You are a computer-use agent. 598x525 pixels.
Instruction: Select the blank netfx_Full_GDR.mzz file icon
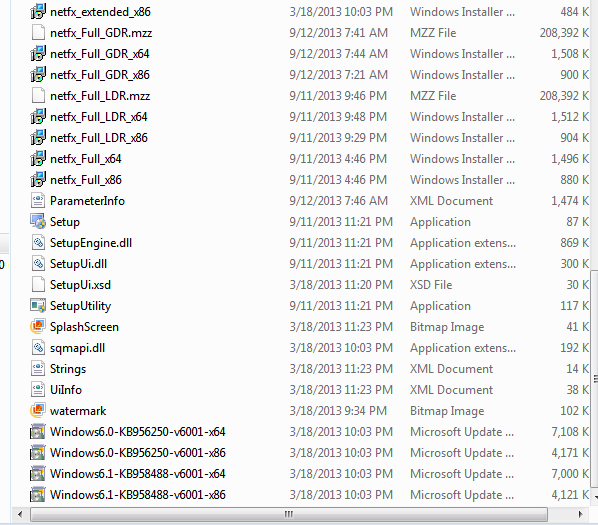(x=38, y=32)
